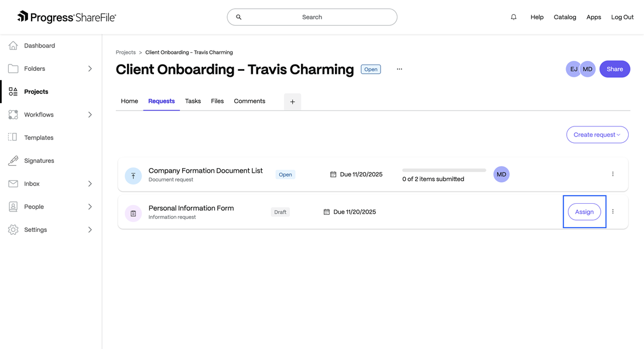The width and height of the screenshot is (644, 349).
Task: Click the Share button
Action: pos(615,69)
